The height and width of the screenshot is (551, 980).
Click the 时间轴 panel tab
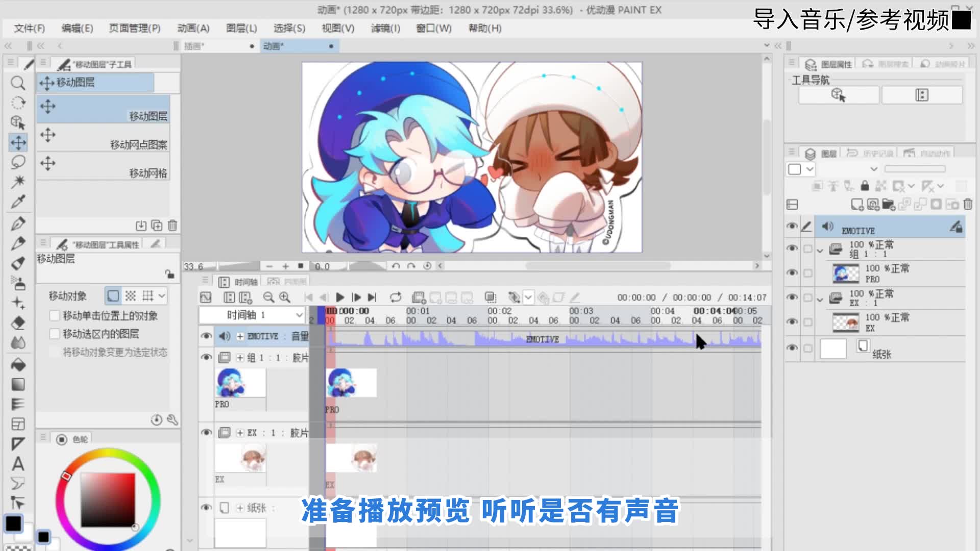tap(239, 282)
